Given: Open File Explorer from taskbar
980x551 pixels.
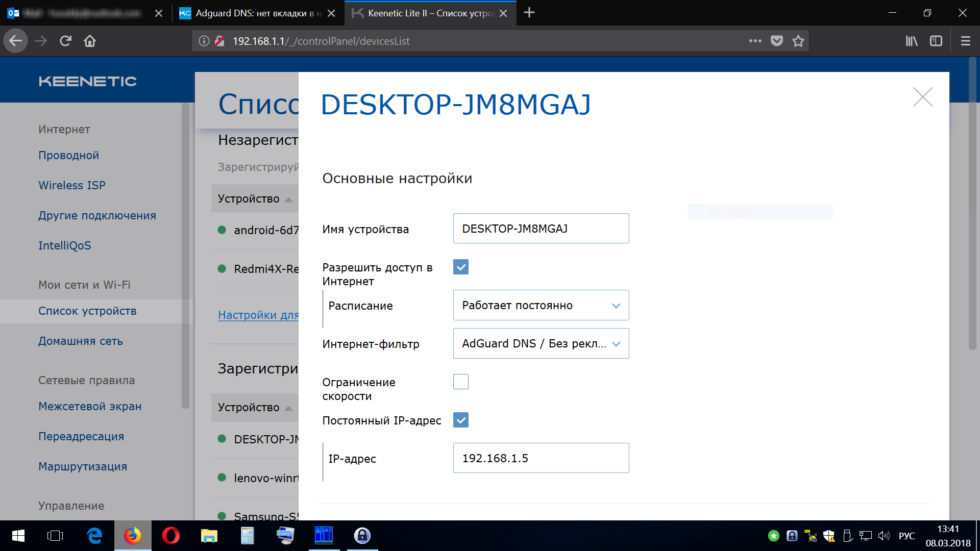Looking at the screenshot, I should [209, 536].
